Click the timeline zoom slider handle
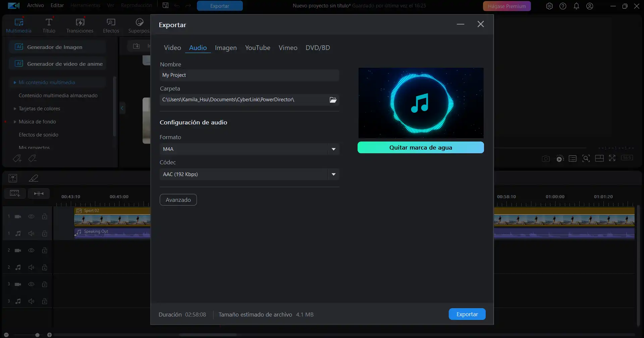 pos(37,335)
